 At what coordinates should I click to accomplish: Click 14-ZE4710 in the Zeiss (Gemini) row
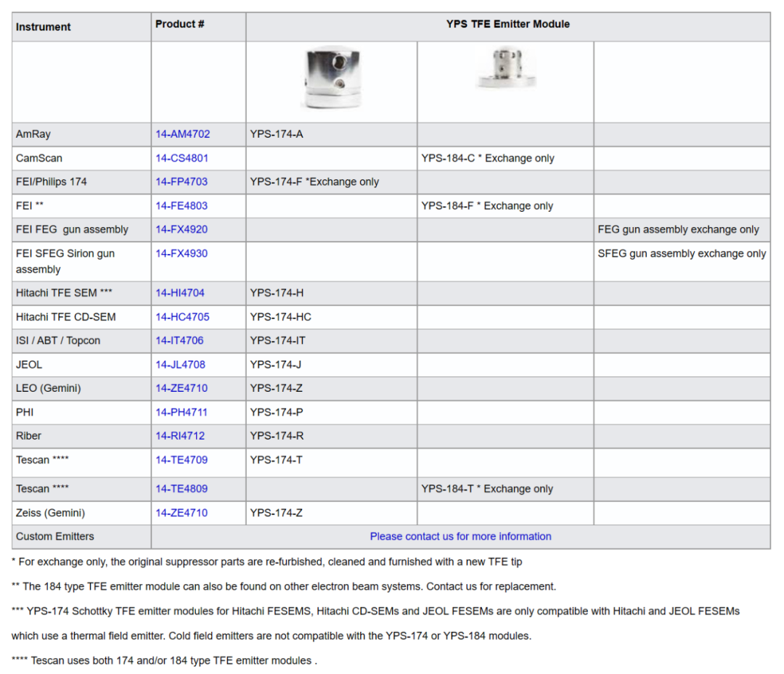(181, 513)
